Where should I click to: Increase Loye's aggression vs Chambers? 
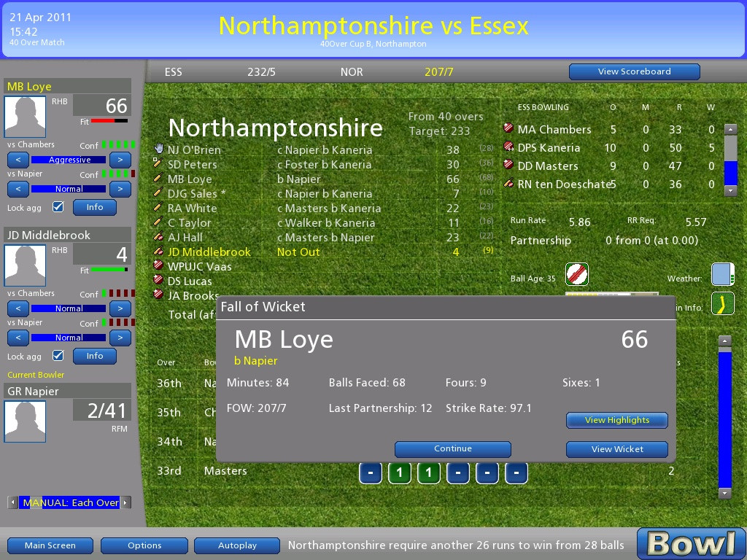point(120,160)
